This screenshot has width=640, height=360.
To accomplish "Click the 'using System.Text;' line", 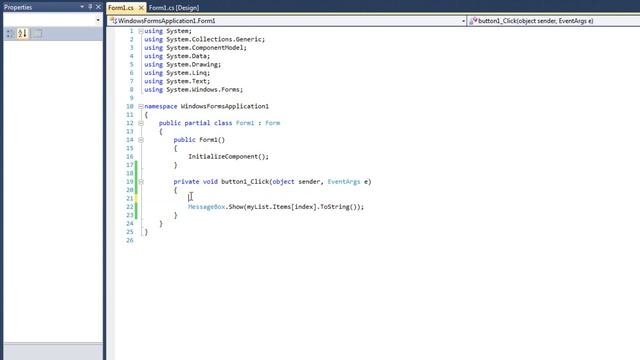I will 177,81.
